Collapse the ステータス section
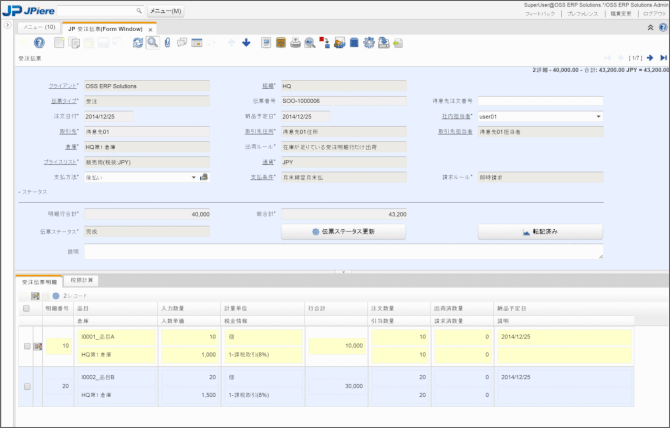 click(33, 192)
